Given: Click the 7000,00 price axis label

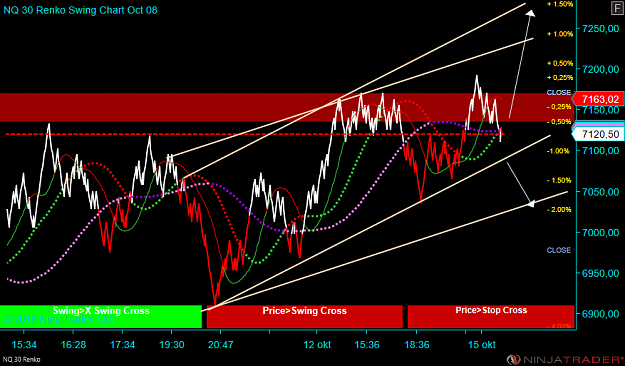Looking at the screenshot, I should [x=601, y=232].
